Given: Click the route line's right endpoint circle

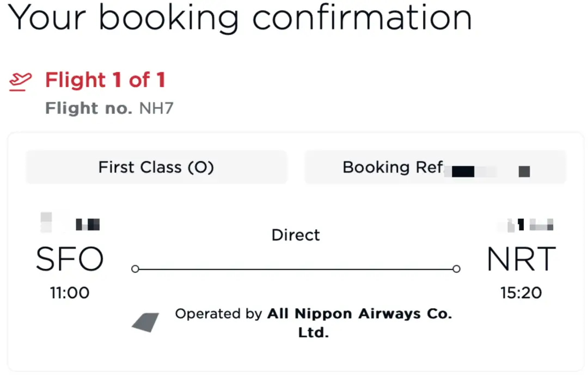Looking at the screenshot, I should click(x=456, y=269).
